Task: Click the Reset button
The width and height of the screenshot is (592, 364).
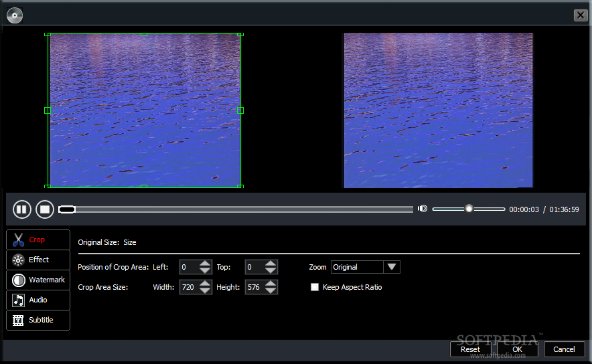Action: (x=470, y=349)
